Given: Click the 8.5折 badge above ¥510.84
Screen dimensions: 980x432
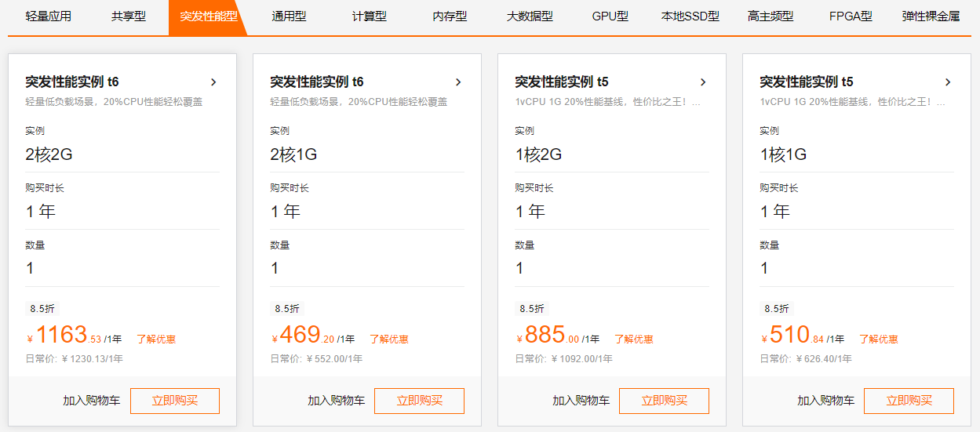Looking at the screenshot, I should (777, 308).
